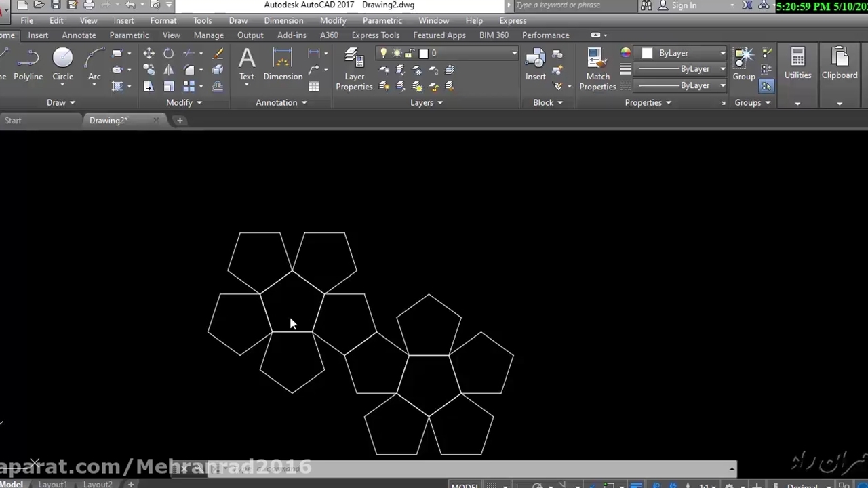868x488 pixels.
Task: Open the layer name dropdown list
Action: coord(514,54)
